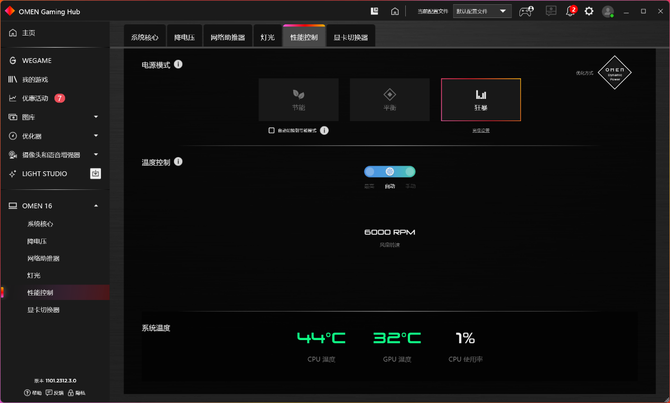Set temperature slider to the 手动 dot
The height and width of the screenshot is (403, 670).
[x=410, y=171]
